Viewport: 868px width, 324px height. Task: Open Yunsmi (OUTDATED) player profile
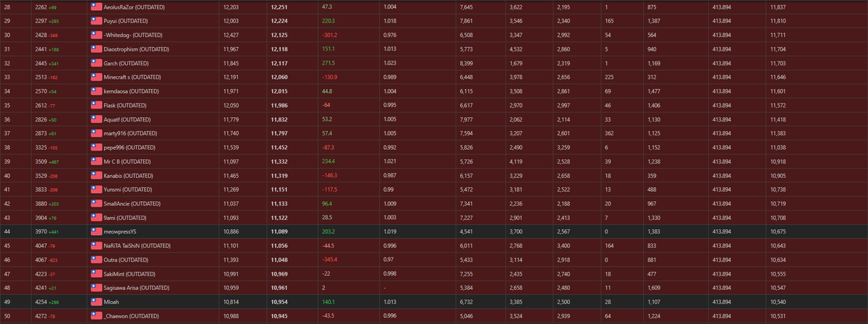pyautogui.click(x=128, y=189)
